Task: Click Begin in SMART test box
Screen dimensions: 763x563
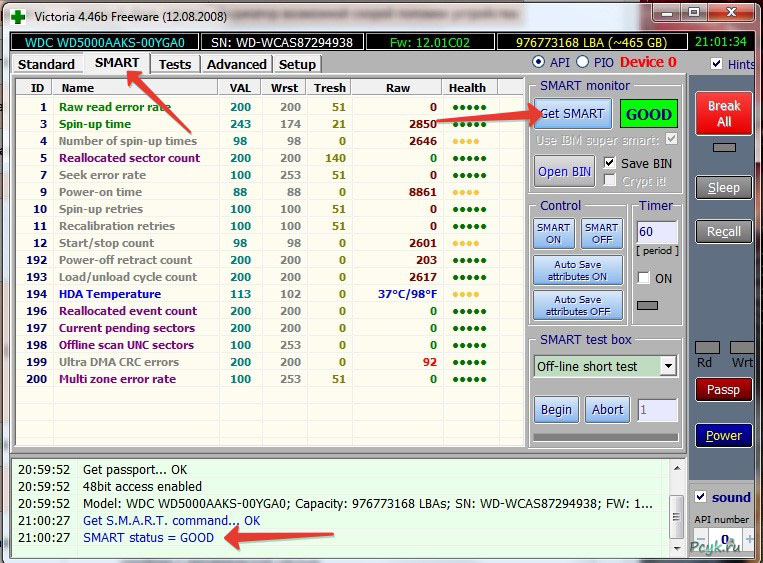Action: pyautogui.click(x=556, y=409)
